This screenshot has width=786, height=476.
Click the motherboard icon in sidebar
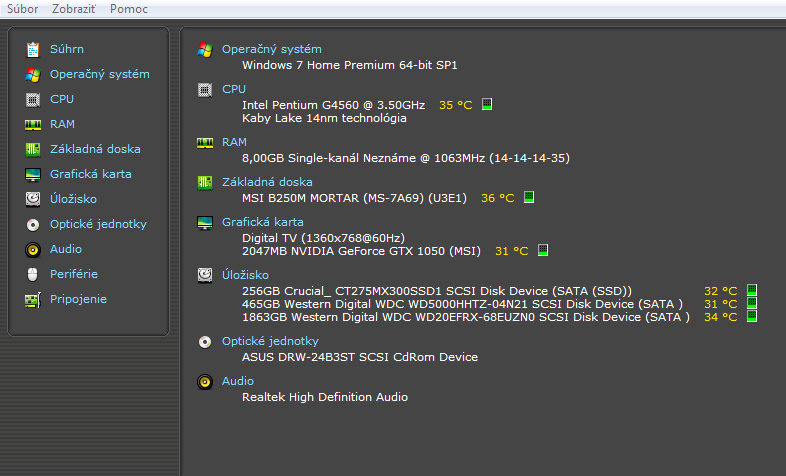tap(33, 149)
